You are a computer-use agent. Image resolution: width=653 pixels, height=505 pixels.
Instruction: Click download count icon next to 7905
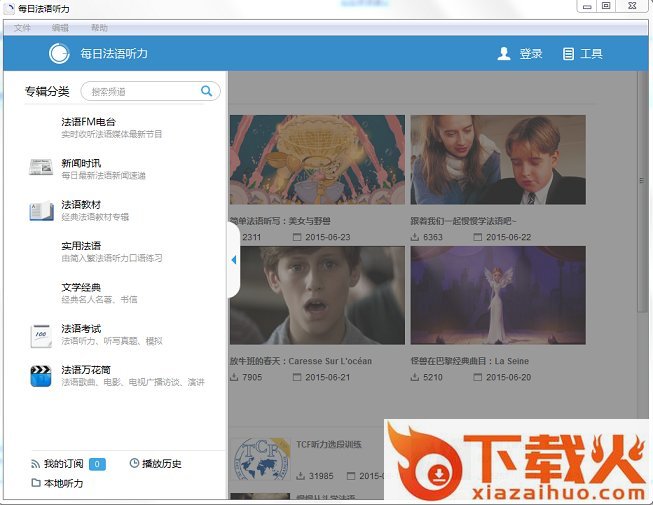[x=234, y=377]
